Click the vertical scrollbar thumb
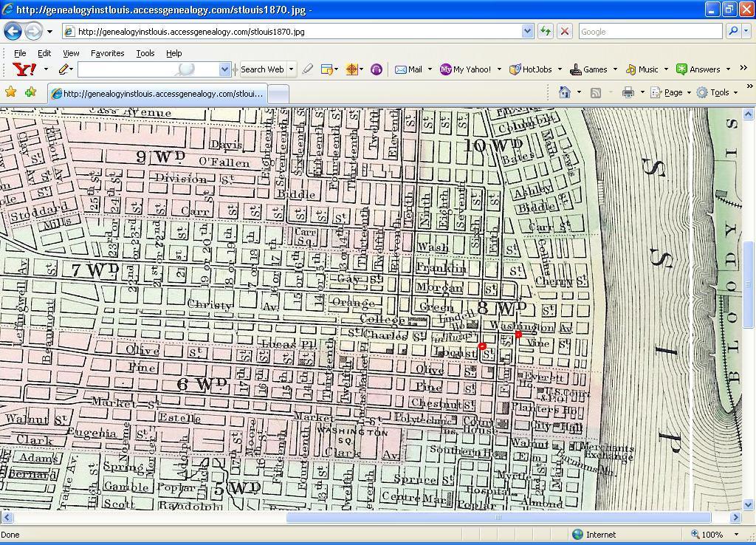Image resolution: width=756 pixels, height=545 pixels. point(748,284)
